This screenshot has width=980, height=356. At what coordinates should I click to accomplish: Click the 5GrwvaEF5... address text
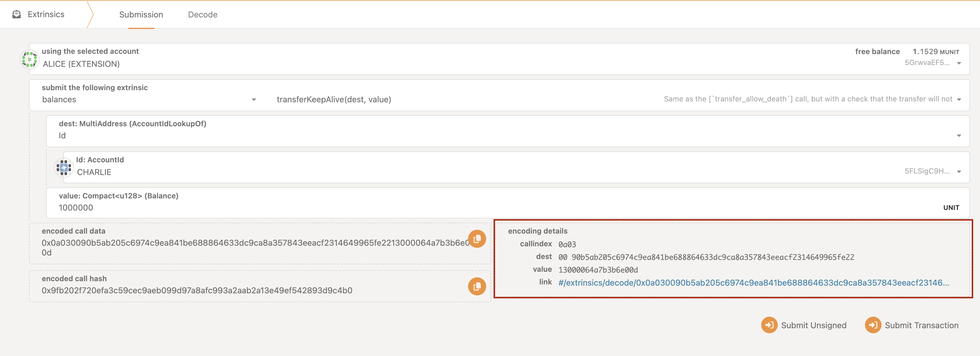point(927,63)
